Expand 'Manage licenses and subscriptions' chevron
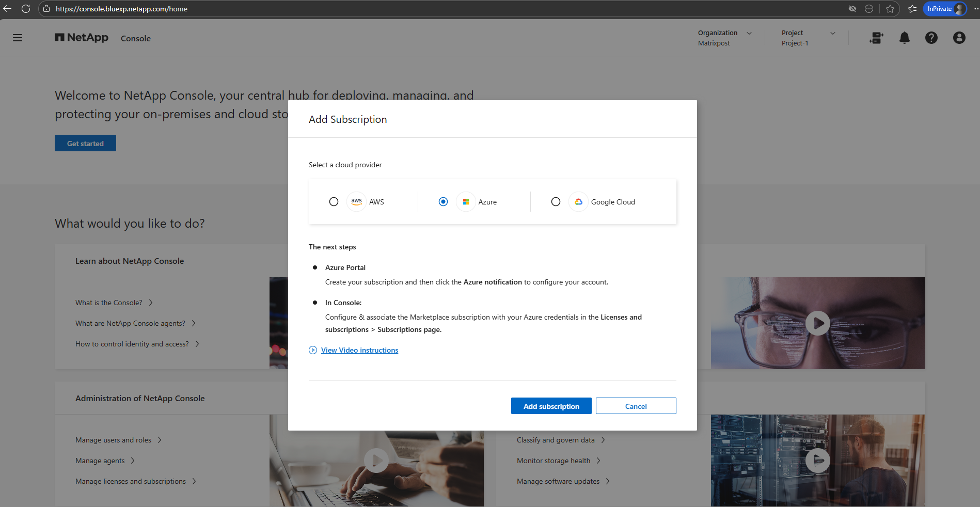980x507 pixels. 194,481
